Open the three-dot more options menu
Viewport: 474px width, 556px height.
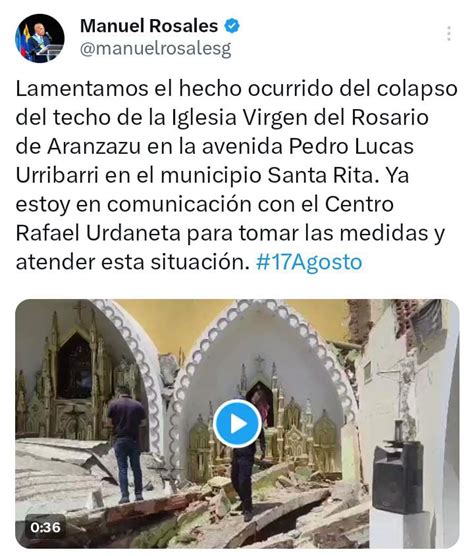coord(449,34)
